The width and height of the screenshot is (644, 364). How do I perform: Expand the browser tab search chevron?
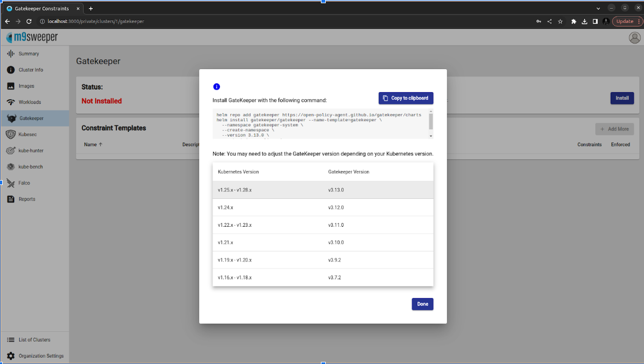tap(598, 8)
